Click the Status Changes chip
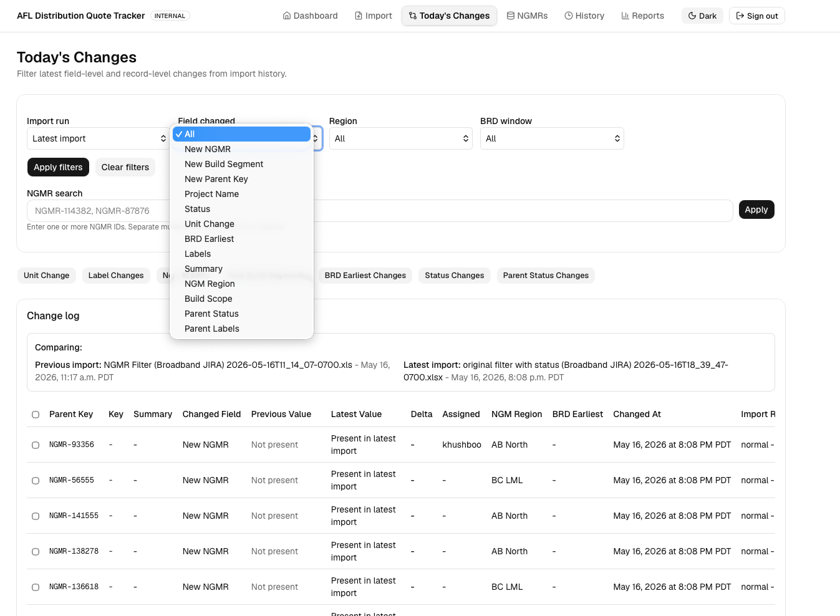The width and height of the screenshot is (840, 616). [x=455, y=276]
